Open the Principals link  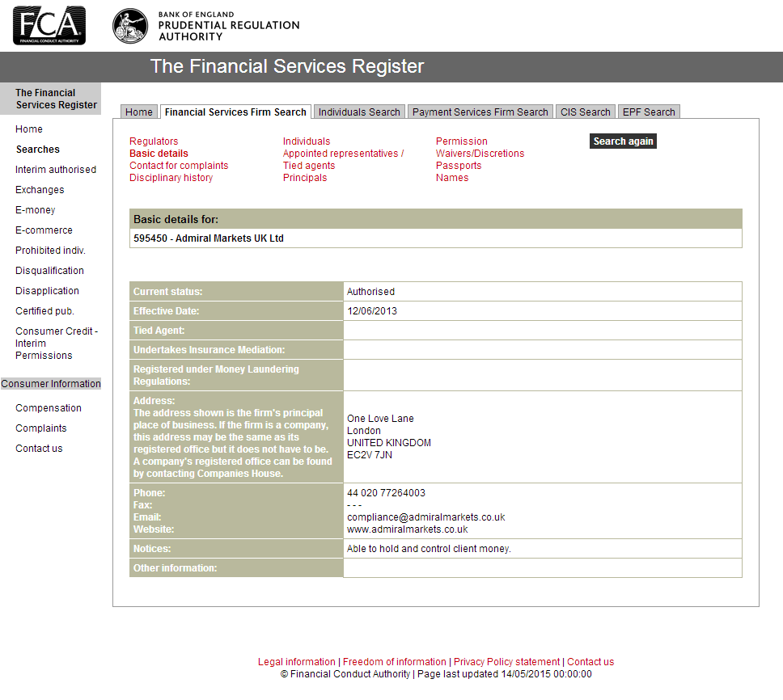coord(305,178)
